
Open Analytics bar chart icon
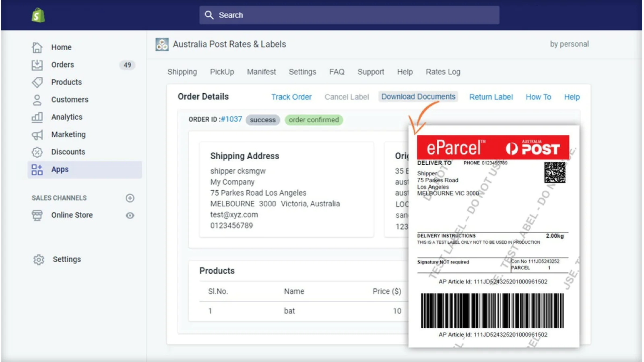(x=37, y=117)
